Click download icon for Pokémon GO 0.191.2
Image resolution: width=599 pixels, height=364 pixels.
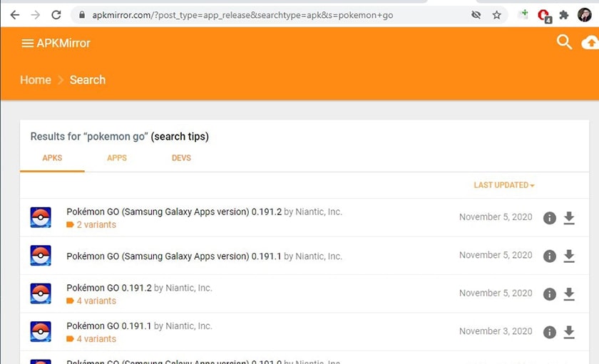coord(569,294)
